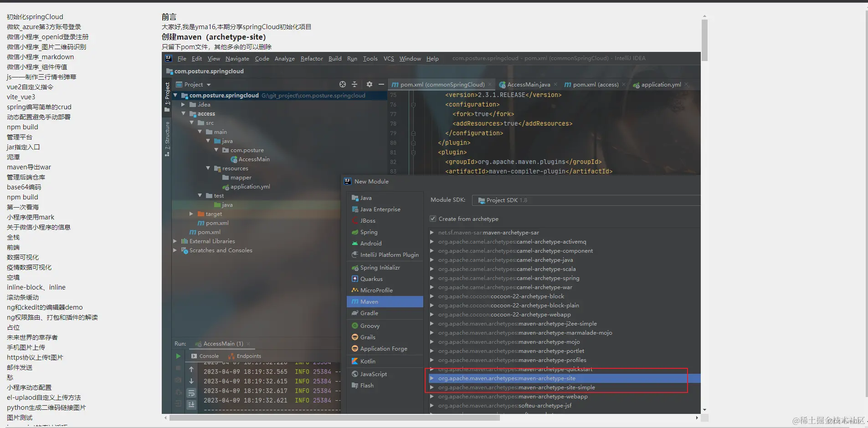868x428 pixels.
Task: Expand maven-archetype-site archetype row
Action: tap(431, 378)
